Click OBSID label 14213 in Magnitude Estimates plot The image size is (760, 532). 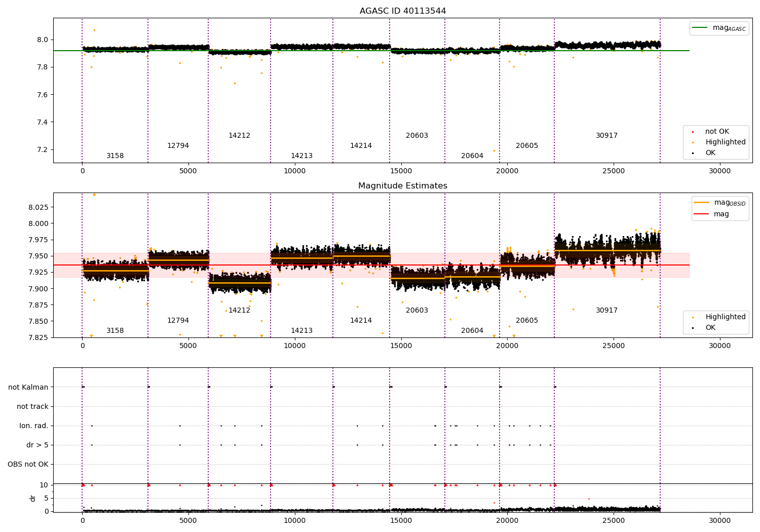pyautogui.click(x=301, y=331)
